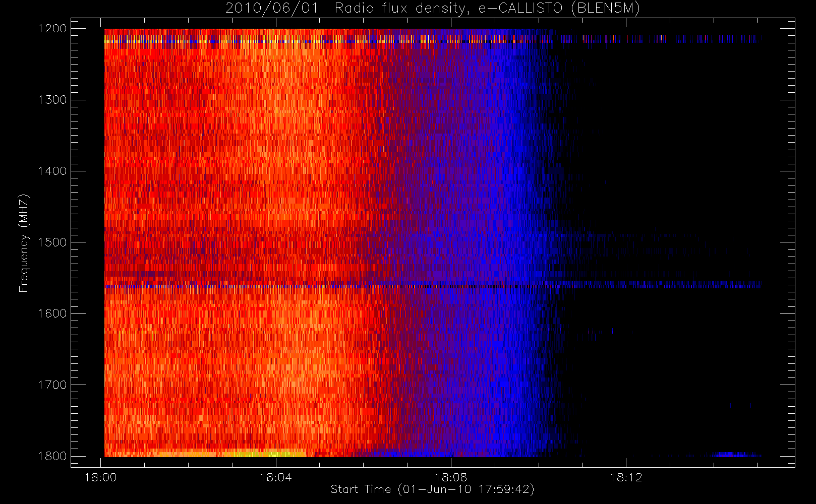
Task: Click the 18:00 time axis label
Action: pos(101,477)
